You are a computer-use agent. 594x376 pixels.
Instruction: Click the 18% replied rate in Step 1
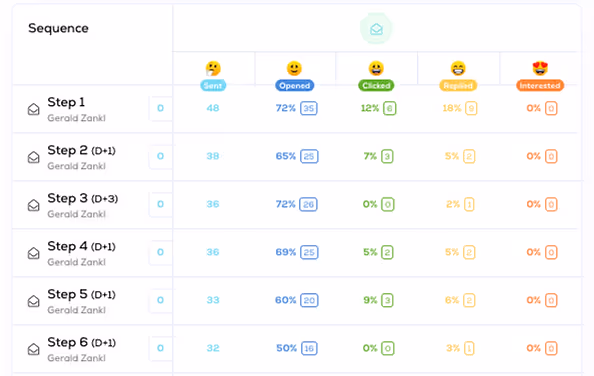click(452, 108)
